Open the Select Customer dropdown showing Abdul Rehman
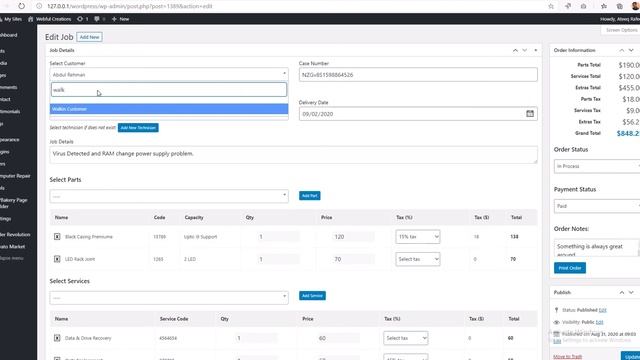 click(169, 75)
